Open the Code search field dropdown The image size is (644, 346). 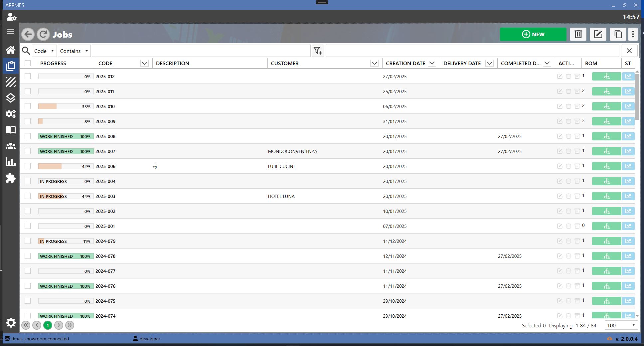44,51
